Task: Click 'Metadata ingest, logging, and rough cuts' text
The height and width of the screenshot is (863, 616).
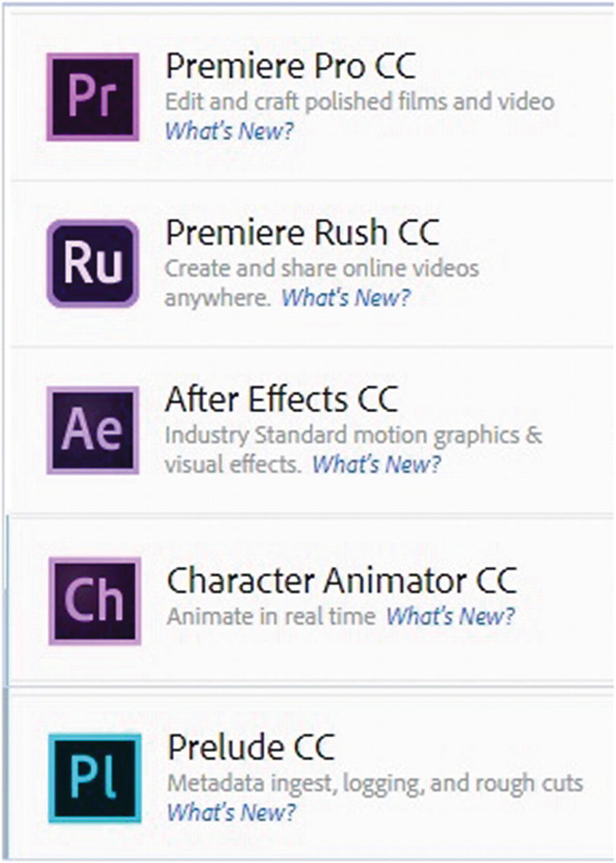Action: [375, 783]
